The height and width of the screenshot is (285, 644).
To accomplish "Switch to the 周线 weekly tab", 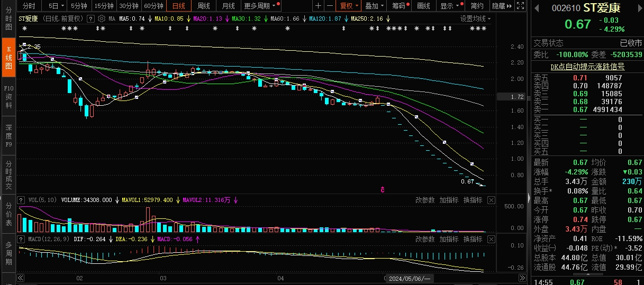I will 204,6.
